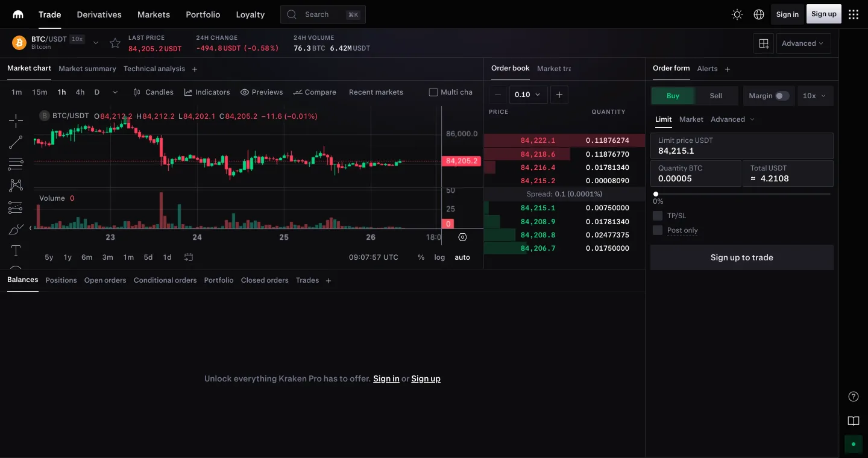Decrease order book grouping with minus
The width and height of the screenshot is (868, 458).
498,95
